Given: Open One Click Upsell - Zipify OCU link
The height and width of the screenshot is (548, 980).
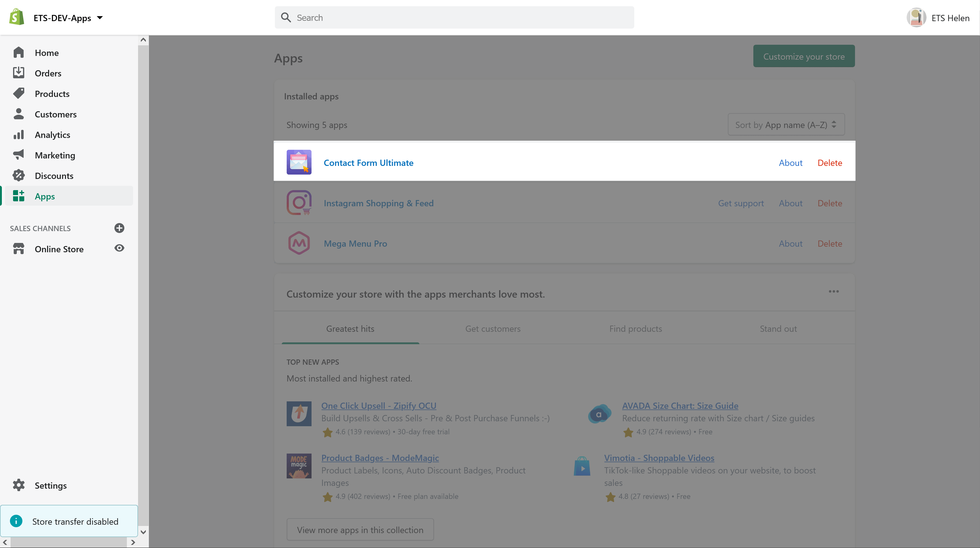Looking at the screenshot, I should click(378, 405).
